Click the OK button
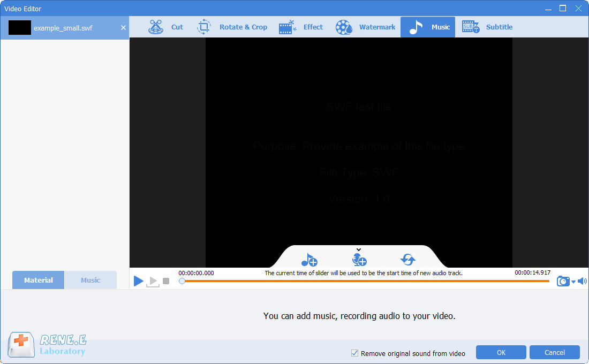Screen dimensions: 589x364 501,352
